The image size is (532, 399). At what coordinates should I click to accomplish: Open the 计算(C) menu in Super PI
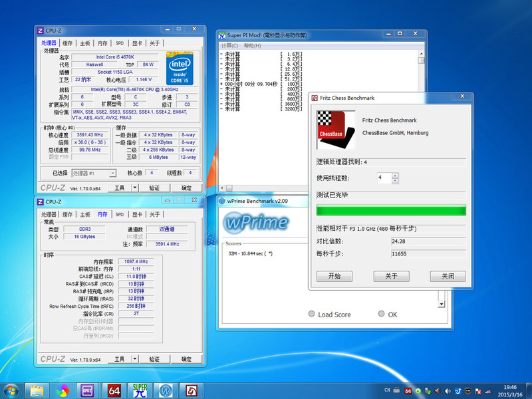[x=231, y=46]
